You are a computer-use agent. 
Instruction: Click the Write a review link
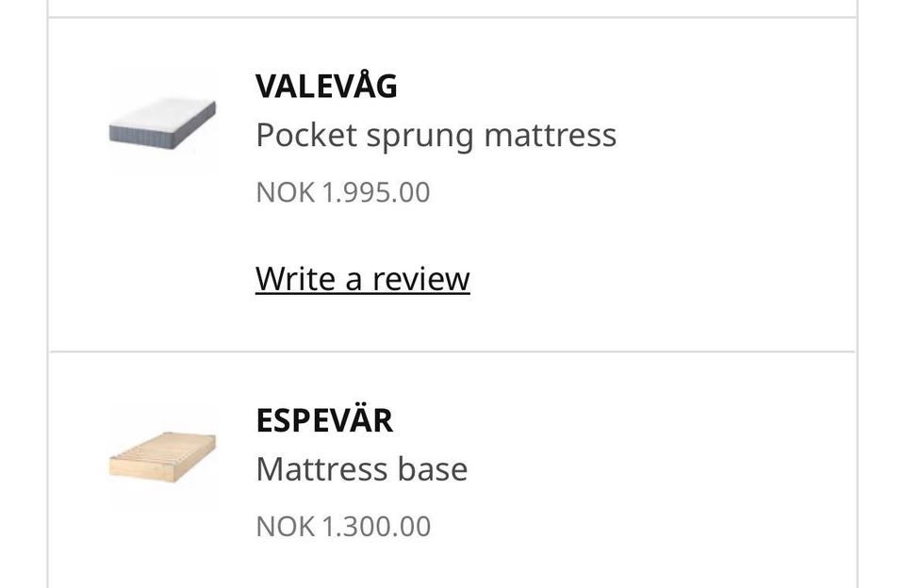[x=362, y=279]
